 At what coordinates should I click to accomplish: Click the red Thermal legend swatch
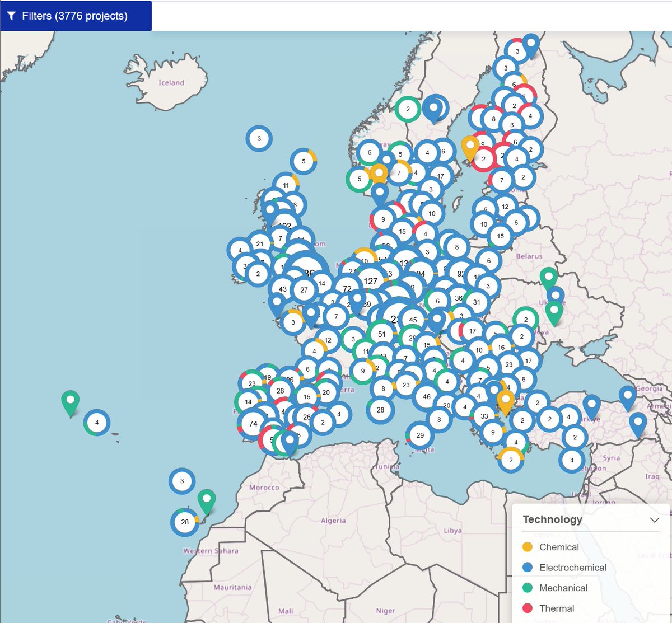point(527,608)
